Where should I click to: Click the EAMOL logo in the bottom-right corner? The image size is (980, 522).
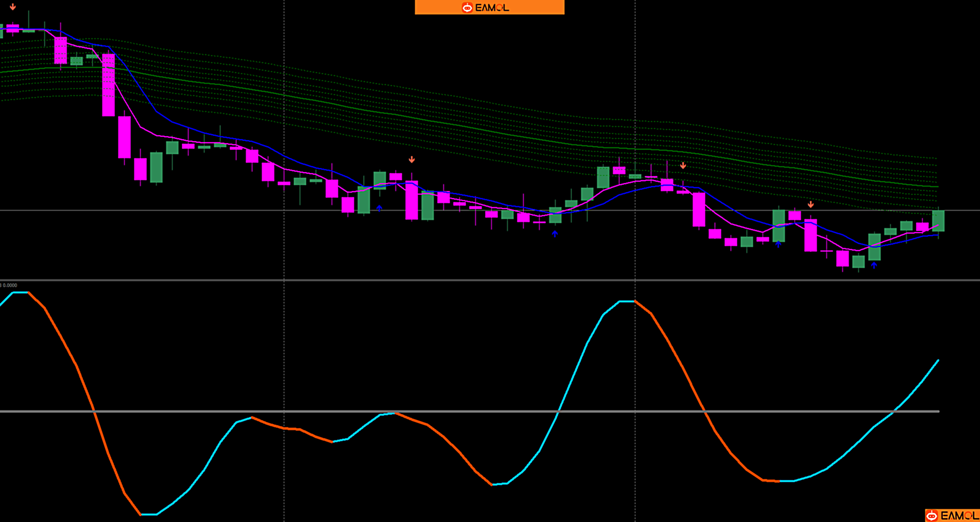(x=952, y=516)
